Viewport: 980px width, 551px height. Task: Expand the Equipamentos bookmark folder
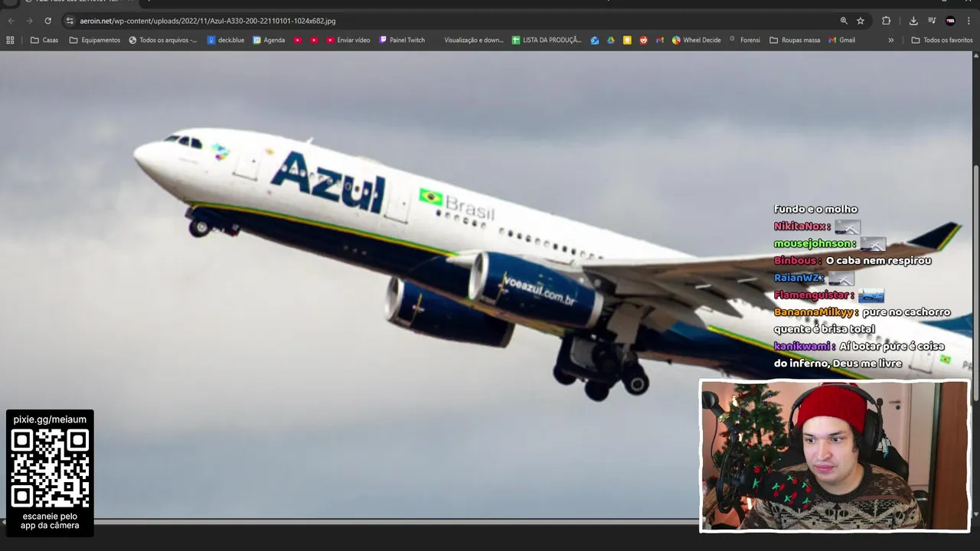click(95, 40)
